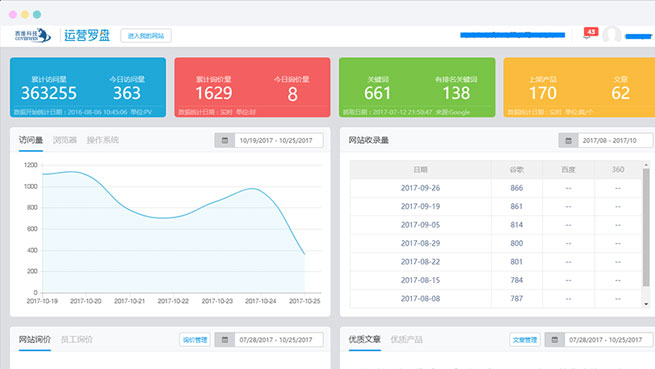Click the line chart endpoint at 2017-10-25

[304, 254]
